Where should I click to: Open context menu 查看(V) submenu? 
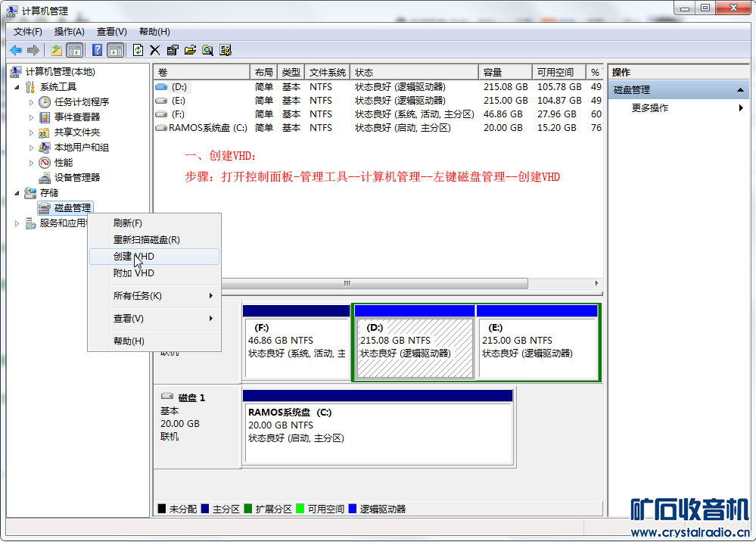(154, 319)
